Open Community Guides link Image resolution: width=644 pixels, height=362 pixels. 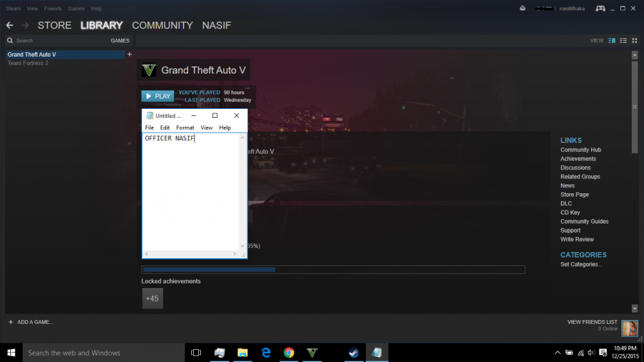(585, 222)
